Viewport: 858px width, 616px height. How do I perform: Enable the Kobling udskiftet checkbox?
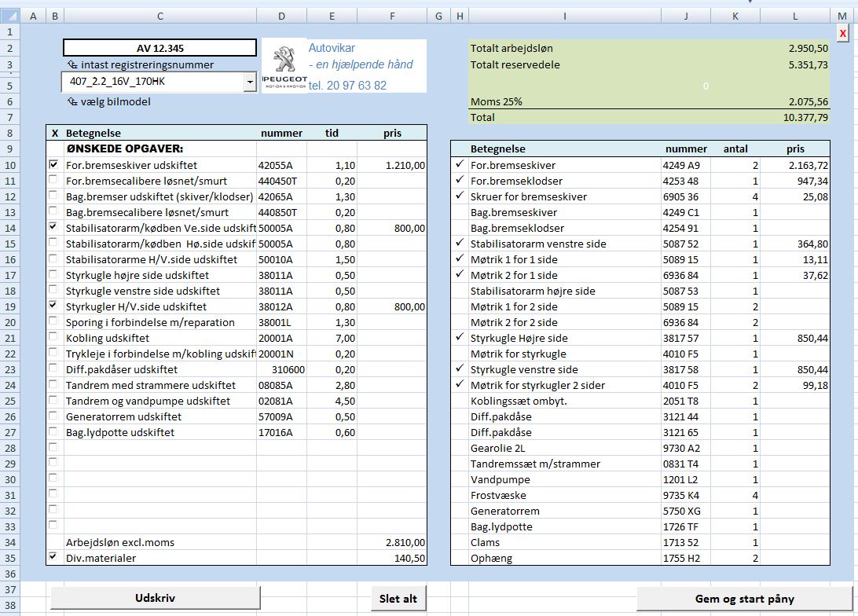(x=53, y=336)
